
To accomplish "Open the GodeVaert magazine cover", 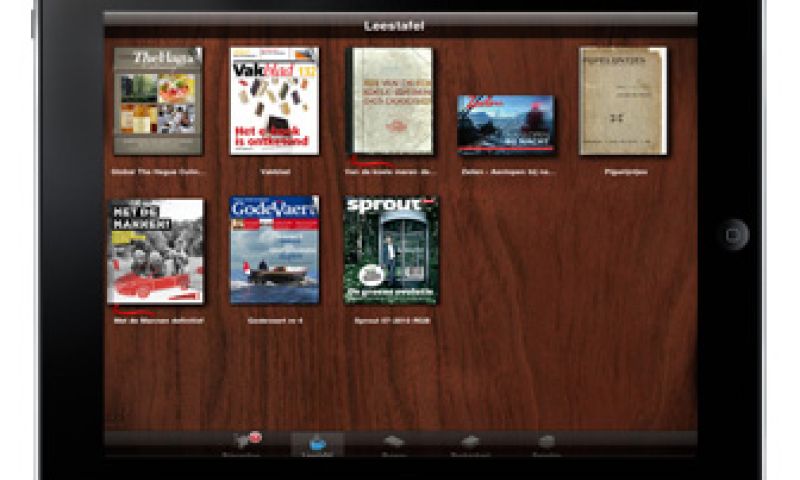I will pos(274,250).
